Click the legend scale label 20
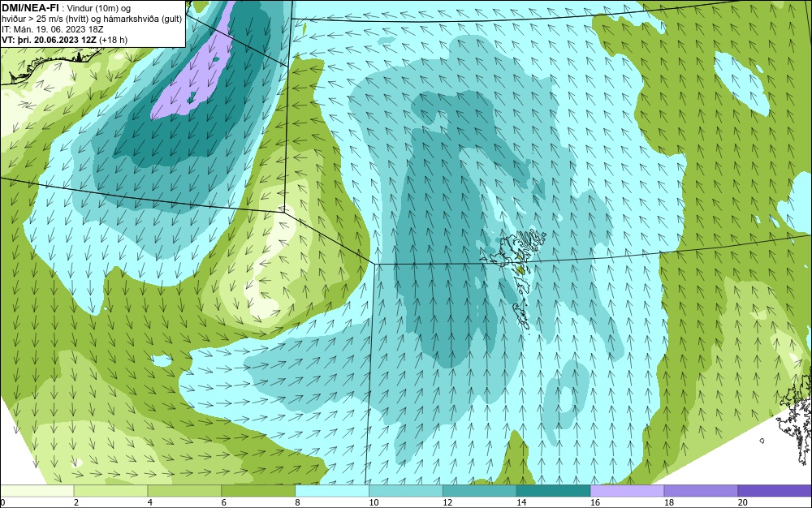The height and width of the screenshot is (508, 812). 743,502
